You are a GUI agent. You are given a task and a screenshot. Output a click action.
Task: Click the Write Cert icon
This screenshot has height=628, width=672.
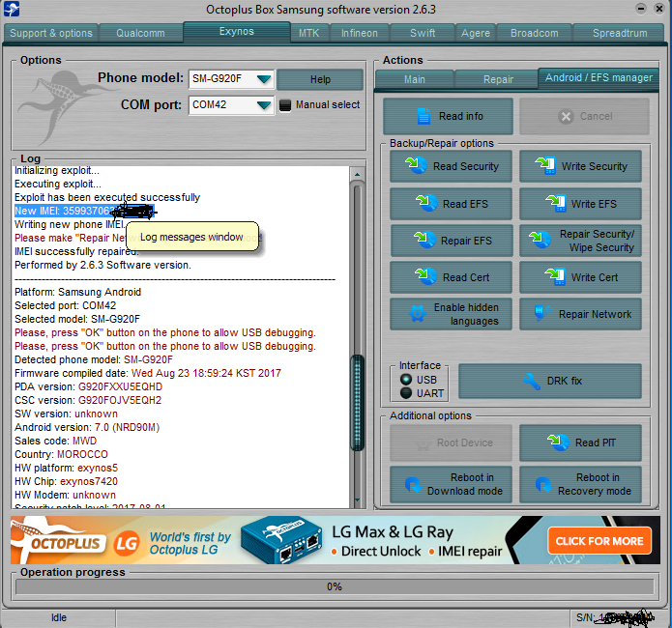point(556,277)
